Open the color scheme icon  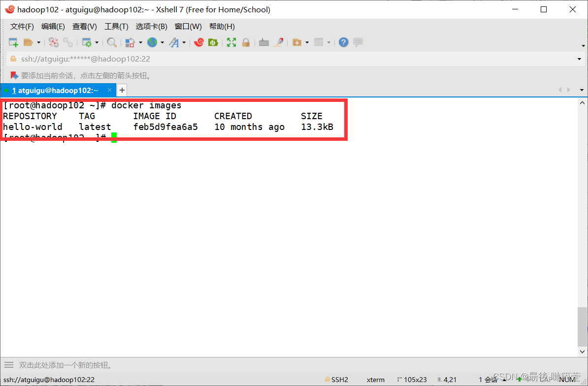point(130,42)
